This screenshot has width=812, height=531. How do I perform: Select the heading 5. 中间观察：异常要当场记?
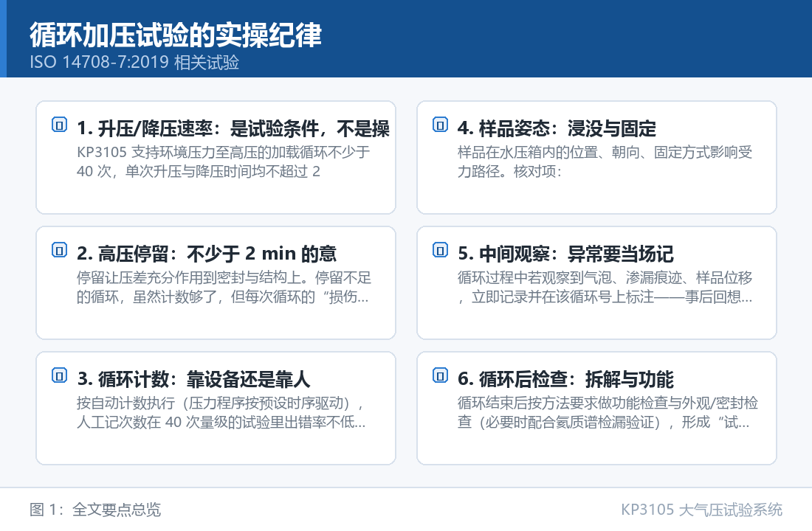(565, 254)
